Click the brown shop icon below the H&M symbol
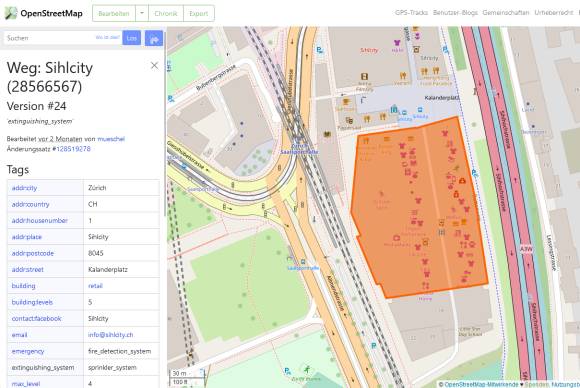The image size is (580, 388). pos(416,49)
